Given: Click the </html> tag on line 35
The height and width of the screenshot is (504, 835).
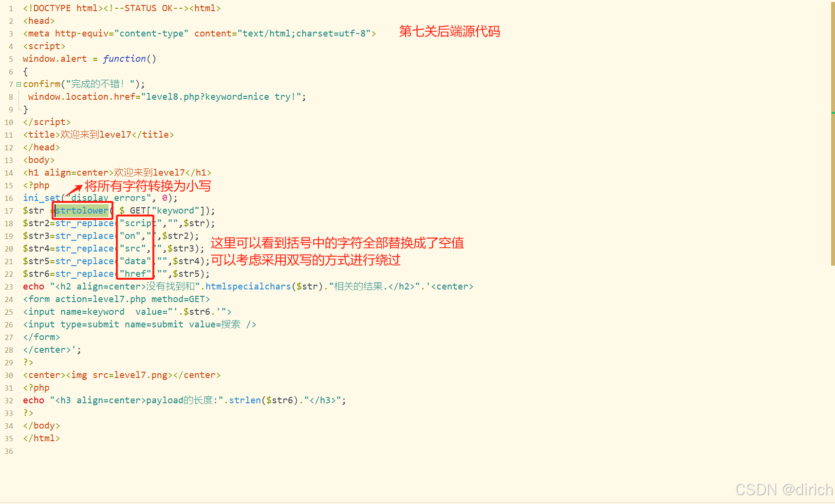Looking at the screenshot, I should coord(41,438).
